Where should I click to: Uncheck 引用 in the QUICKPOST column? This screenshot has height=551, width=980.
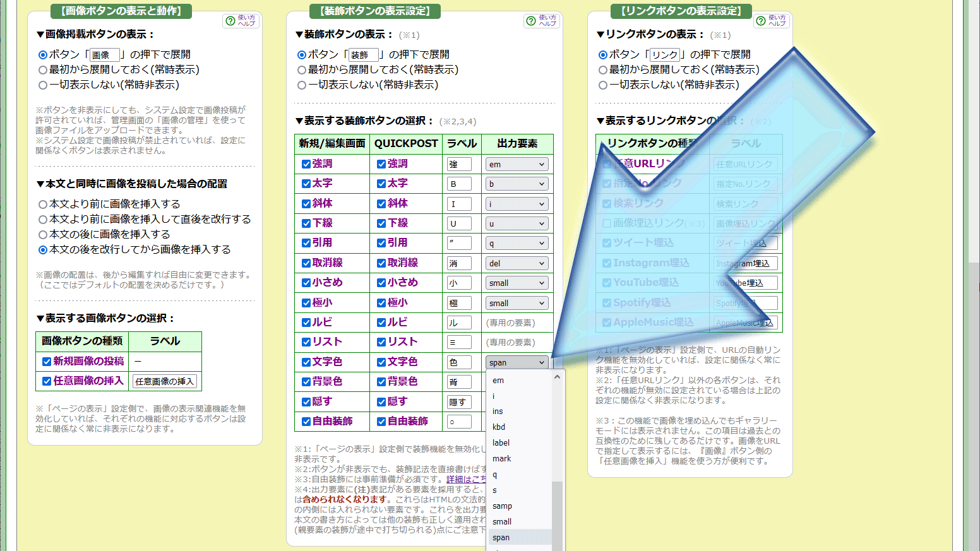pos(381,243)
